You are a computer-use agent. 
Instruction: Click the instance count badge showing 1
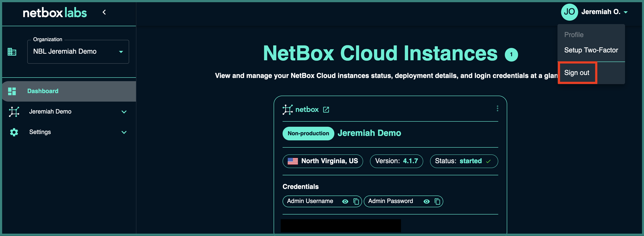click(511, 55)
